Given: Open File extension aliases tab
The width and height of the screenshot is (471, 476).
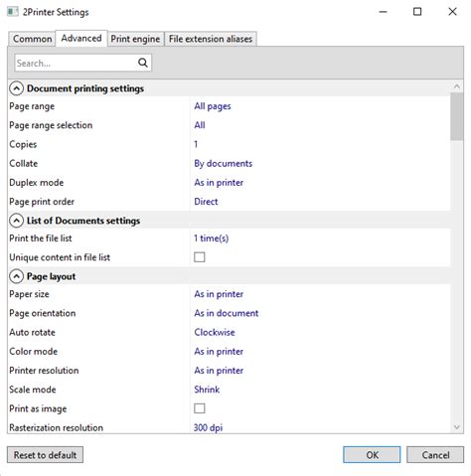Looking at the screenshot, I should click(211, 39).
